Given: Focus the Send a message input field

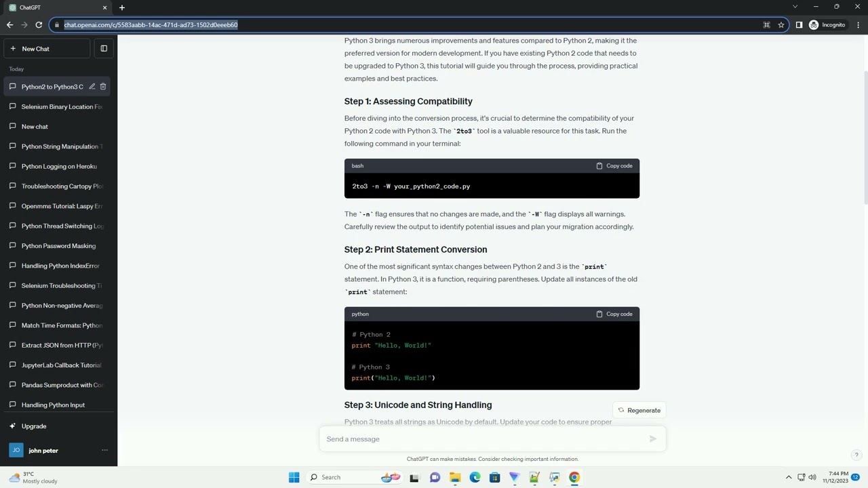Looking at the screenshot, I should tap(484, 439).
